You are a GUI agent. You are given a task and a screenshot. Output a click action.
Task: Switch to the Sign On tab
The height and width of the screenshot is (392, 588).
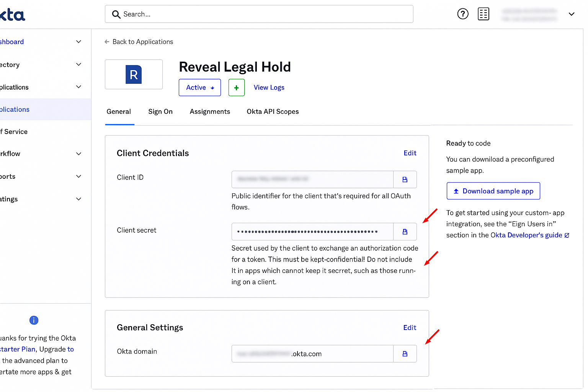160,111
